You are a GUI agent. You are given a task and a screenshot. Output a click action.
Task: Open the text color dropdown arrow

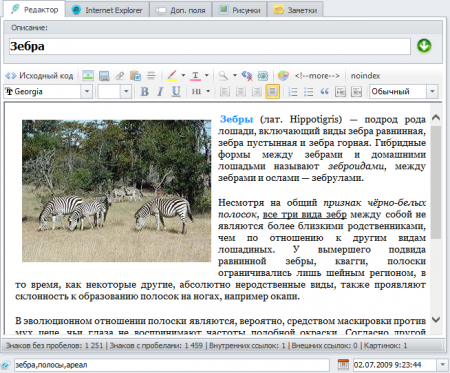point(207,75)
